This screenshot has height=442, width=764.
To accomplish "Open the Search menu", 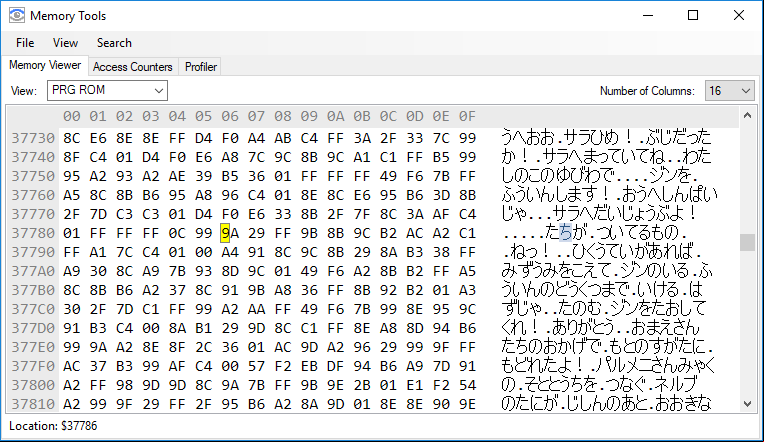I will tap(114, 43).
